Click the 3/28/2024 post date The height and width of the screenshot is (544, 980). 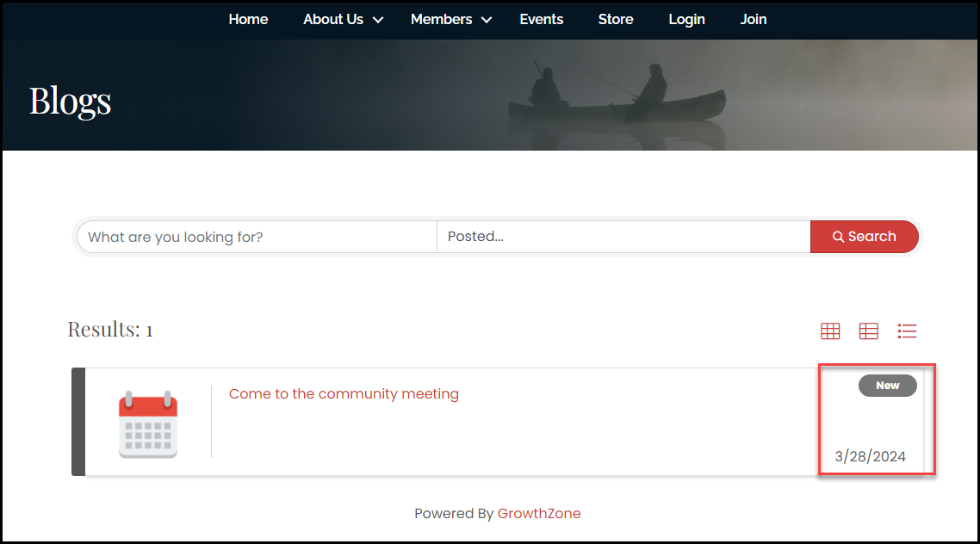click(870, 456)
